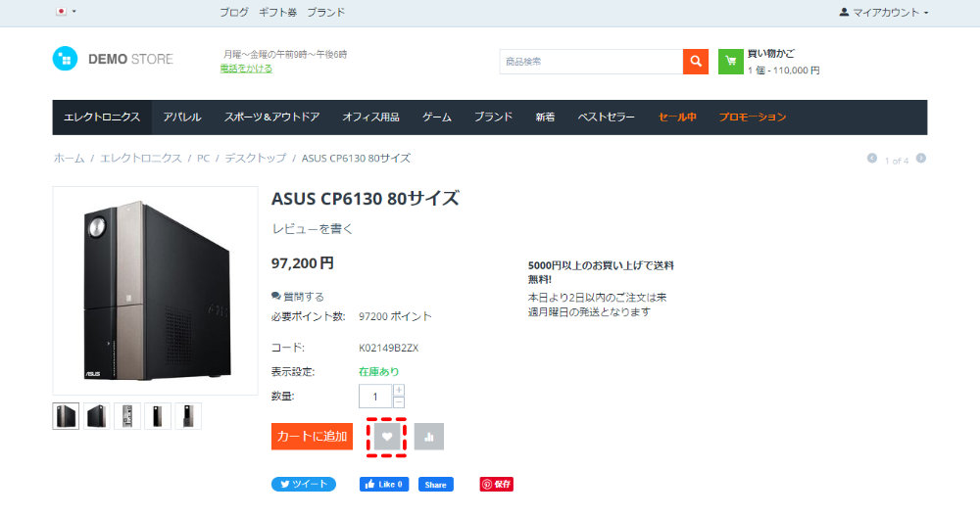The image size is (980, 517).
Task: Open Japan flag language dropdown
Action: [x=66, y=11]
